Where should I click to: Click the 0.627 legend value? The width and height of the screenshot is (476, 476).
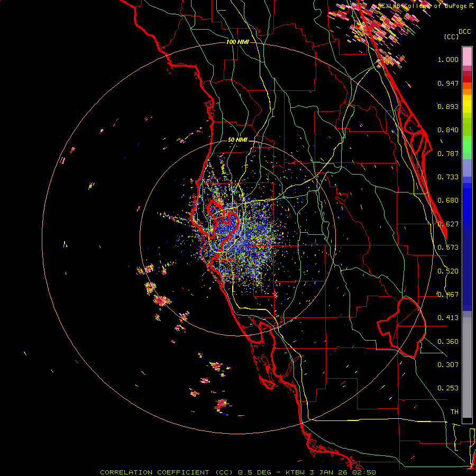[448, 224]
